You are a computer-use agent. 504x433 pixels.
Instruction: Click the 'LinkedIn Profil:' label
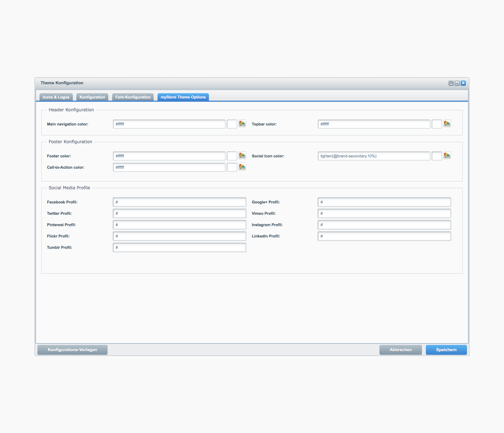click(266, 236)
